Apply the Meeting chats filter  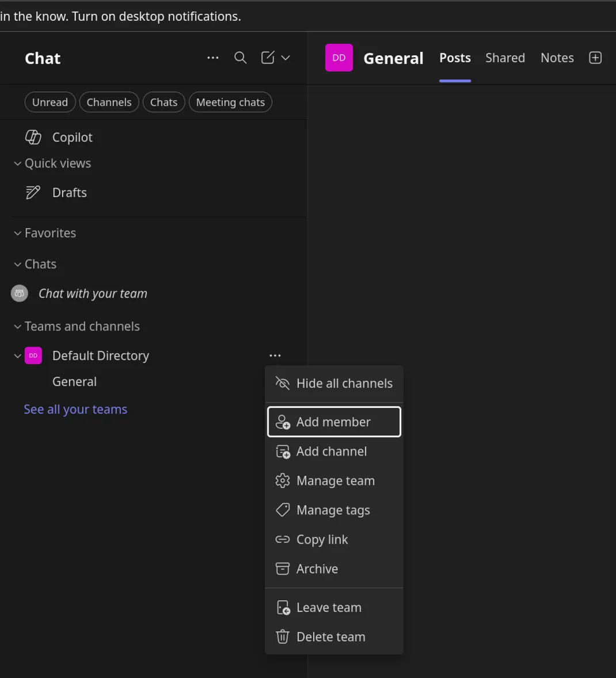pyautogui.click(x=230, y=102)
